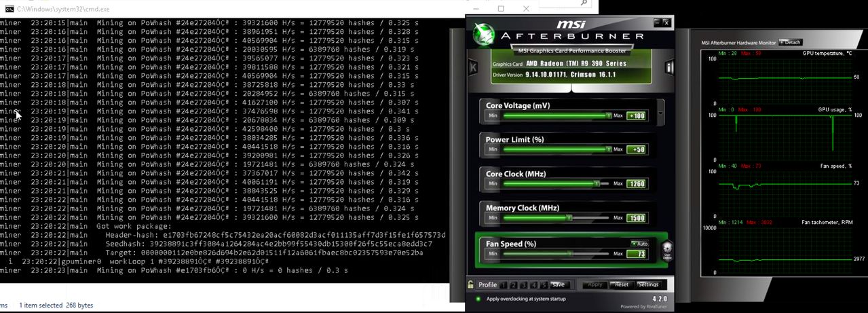Save the current profile
The image size is (868, 313).
click(x=559, y=284)
